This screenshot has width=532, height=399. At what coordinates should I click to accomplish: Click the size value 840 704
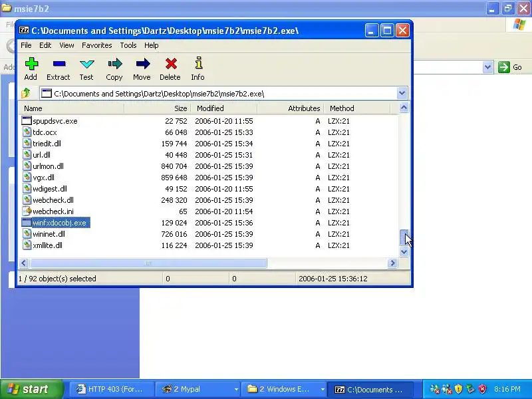tap(174, 166)
